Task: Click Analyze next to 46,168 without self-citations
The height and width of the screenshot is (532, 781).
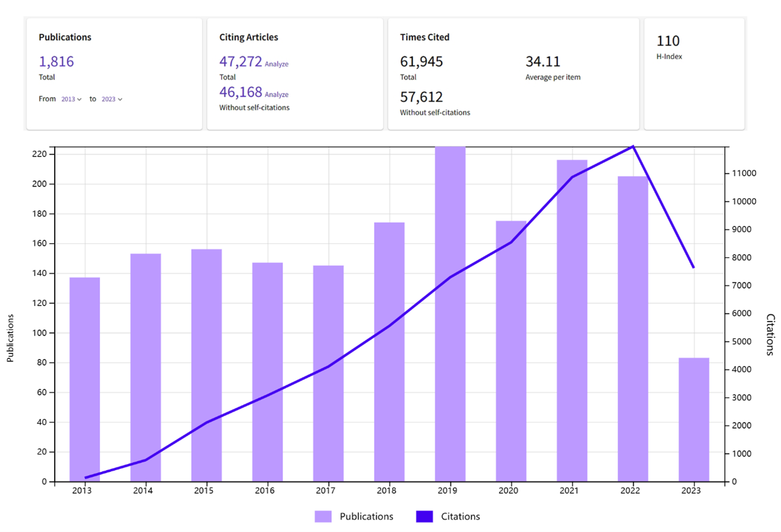Action: point(277,95)
